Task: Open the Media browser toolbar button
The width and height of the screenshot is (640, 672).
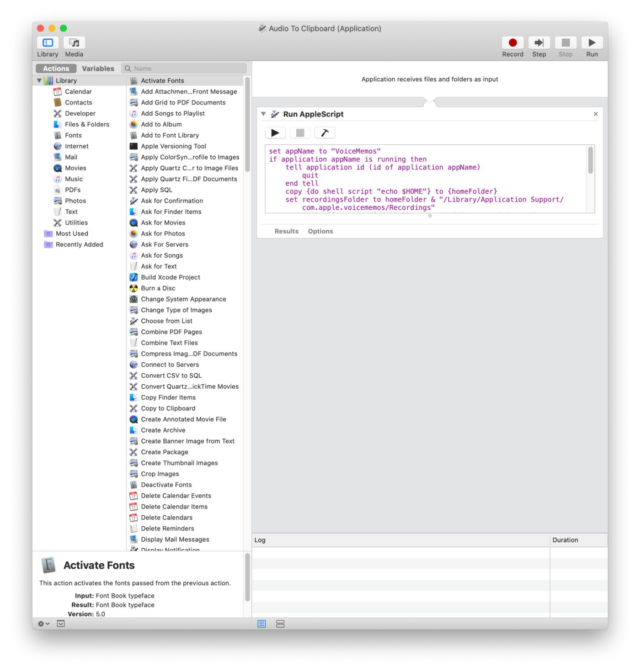Action: [x=74, y=42]
